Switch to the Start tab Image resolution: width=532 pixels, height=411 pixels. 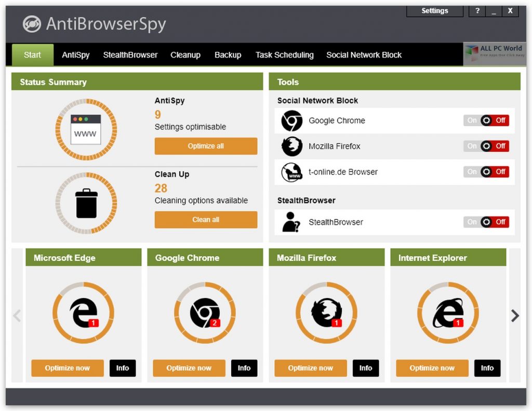(x=33, y=55)
